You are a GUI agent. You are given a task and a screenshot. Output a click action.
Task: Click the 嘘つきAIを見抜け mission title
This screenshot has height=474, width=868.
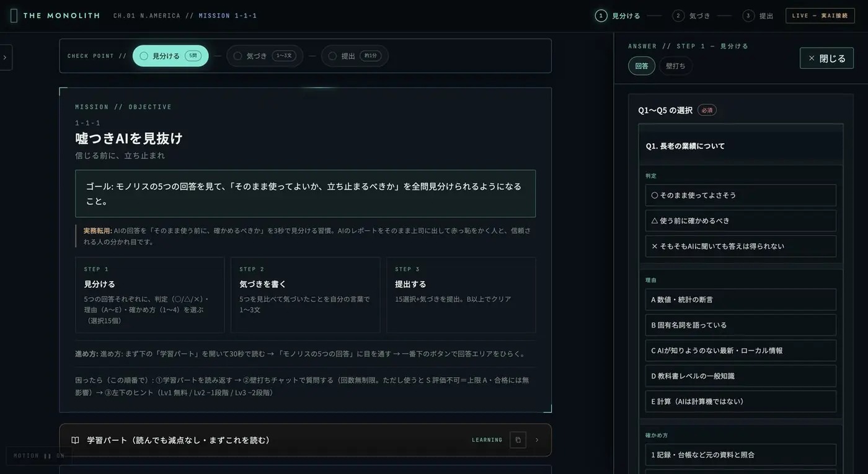tap(129, 138)
